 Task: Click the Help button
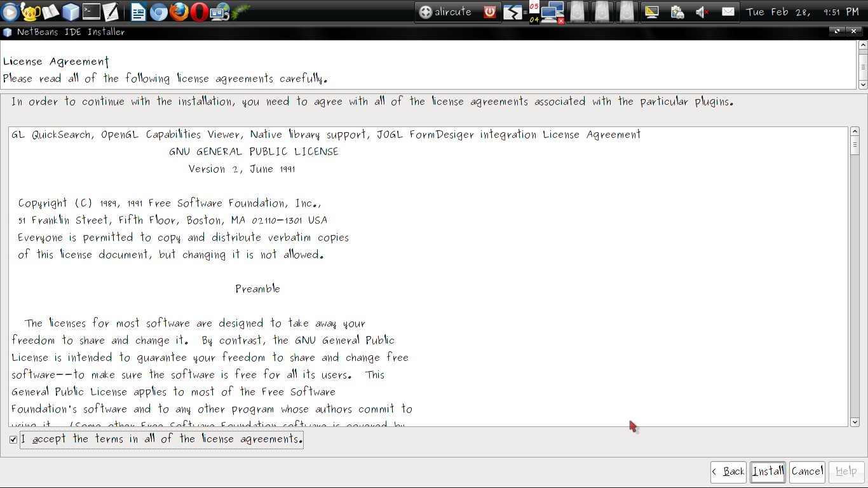tap(846, 471)
